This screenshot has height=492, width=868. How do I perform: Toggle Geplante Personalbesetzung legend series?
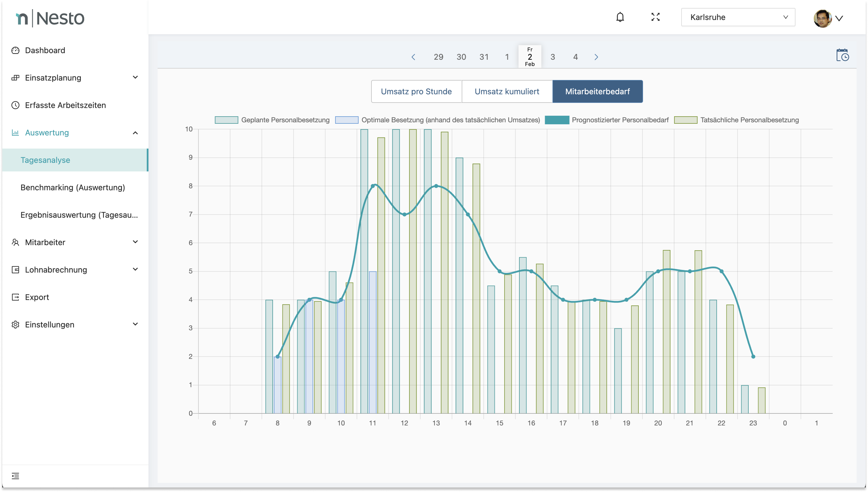click(285, 120)
